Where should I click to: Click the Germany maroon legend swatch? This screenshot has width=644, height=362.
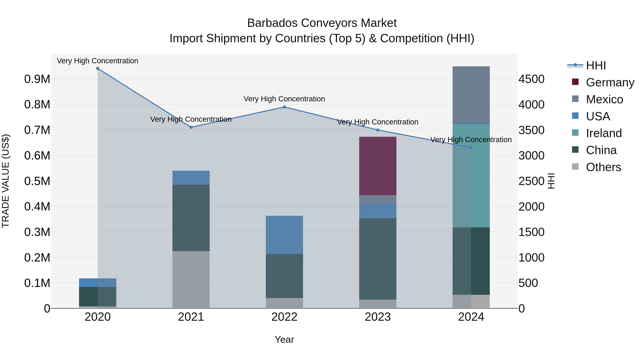click(575, 82)
